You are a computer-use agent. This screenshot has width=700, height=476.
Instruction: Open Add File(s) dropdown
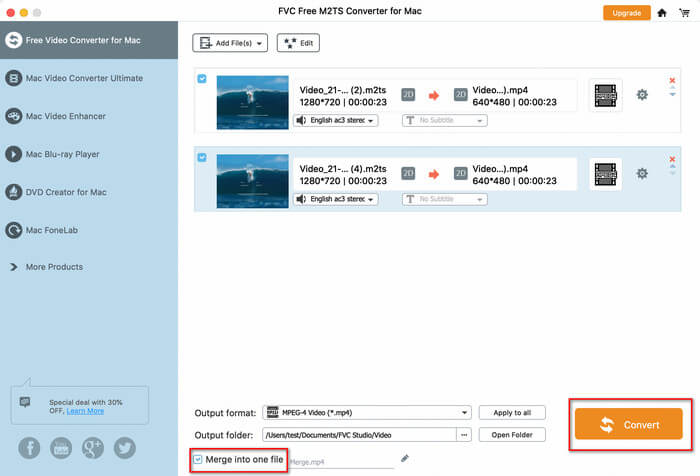(230, 43)
